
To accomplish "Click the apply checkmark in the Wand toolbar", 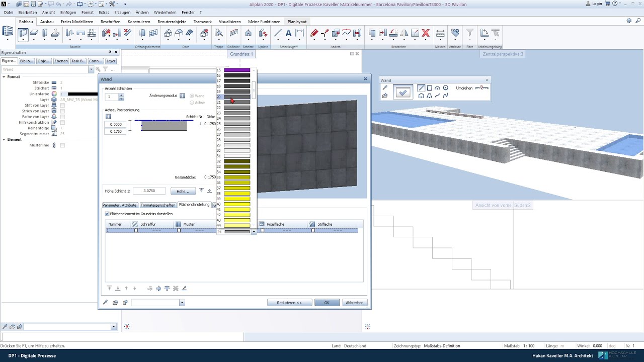I will 403,93.
